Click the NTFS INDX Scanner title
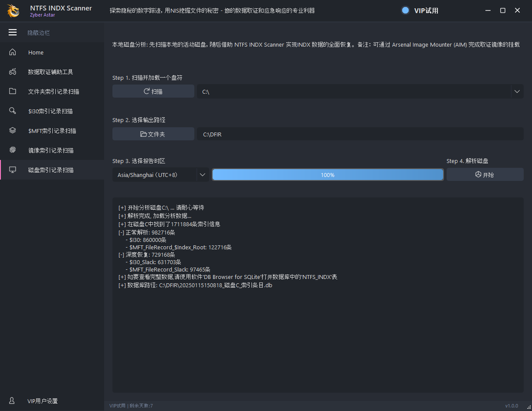Screen dimensions: 532x411 click(61, 8)
